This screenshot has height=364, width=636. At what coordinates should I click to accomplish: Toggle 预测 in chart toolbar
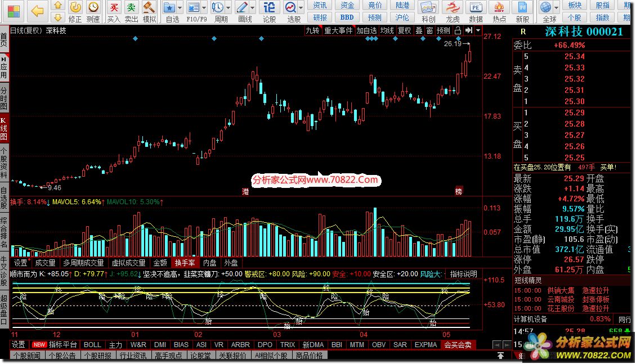pyautogui.click(x=444, y=30)
